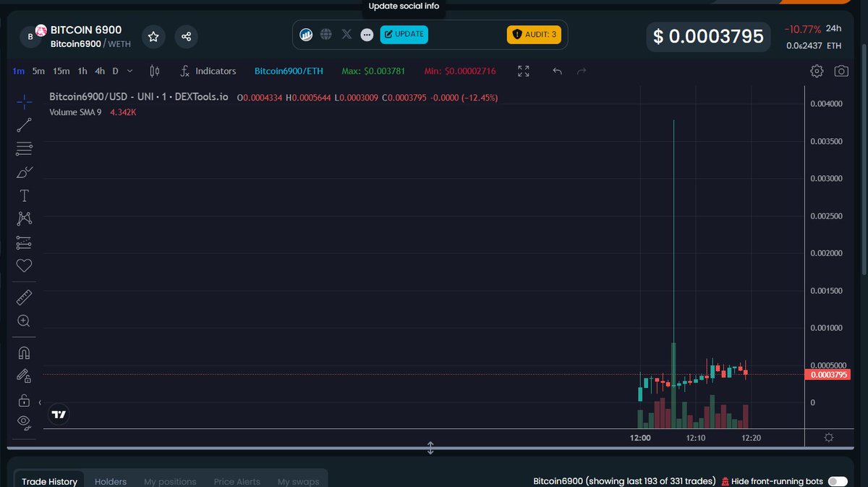Select the brush drawing tool
868x487 pixels.
tap(24, 172)
